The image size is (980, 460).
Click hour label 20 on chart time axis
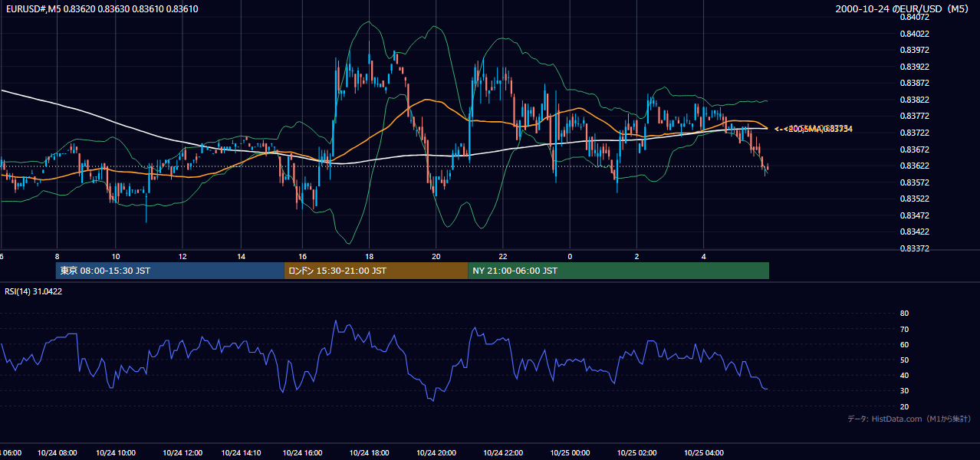pos(436,256)
